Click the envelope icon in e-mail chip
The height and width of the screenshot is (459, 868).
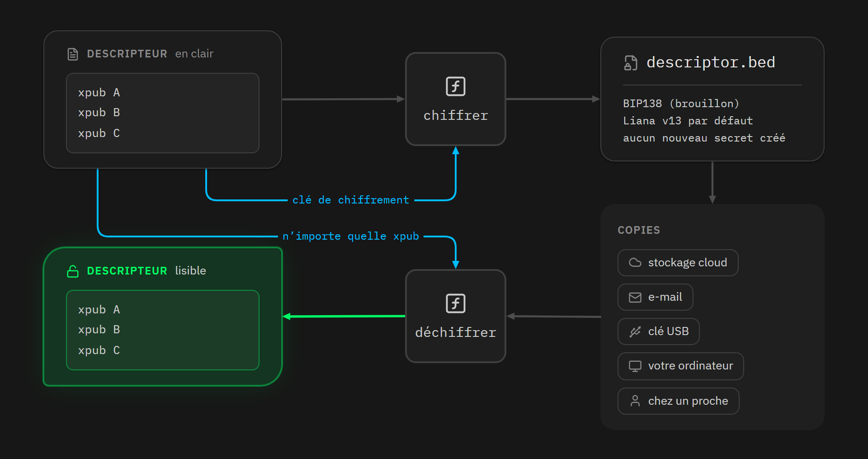[635, 297]
